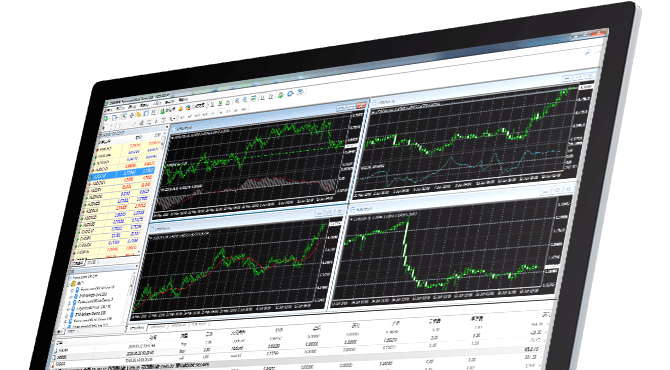Switch to the first chart tab below charts

click(137, 328)
